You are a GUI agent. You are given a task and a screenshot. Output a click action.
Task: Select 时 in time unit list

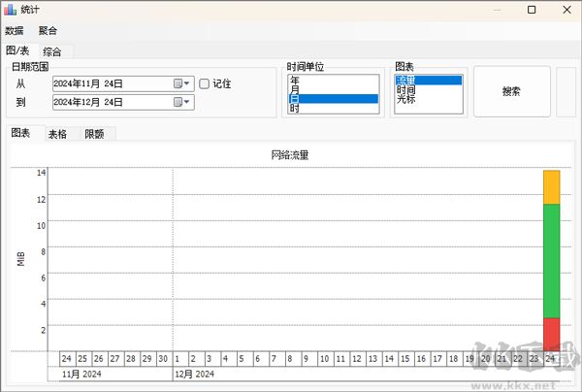(x=334, y=108)
